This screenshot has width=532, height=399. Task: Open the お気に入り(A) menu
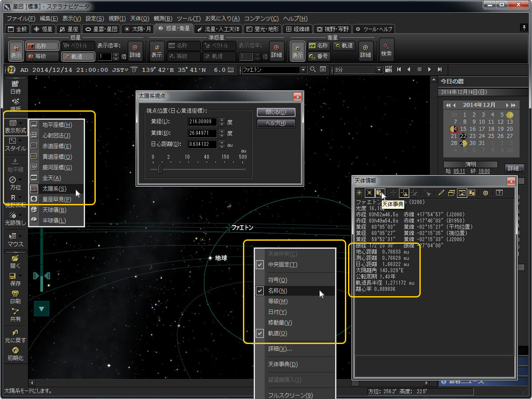click(222, 19)
